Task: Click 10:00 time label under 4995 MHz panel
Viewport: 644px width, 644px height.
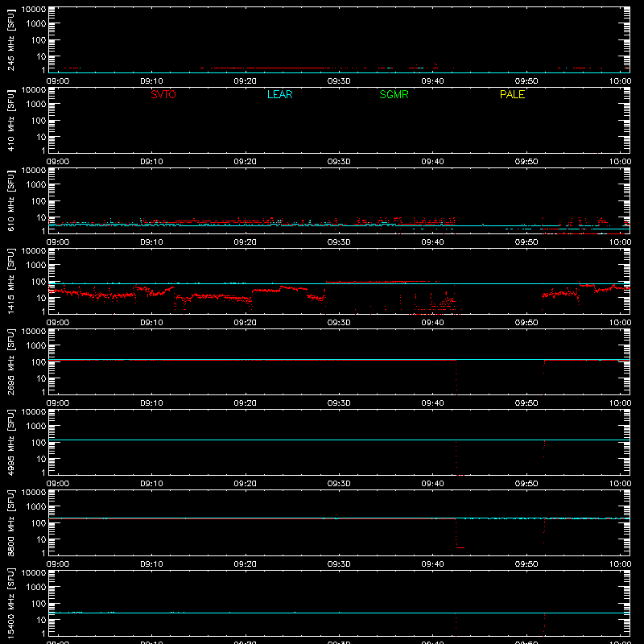Action: click(x=620, y=484)
